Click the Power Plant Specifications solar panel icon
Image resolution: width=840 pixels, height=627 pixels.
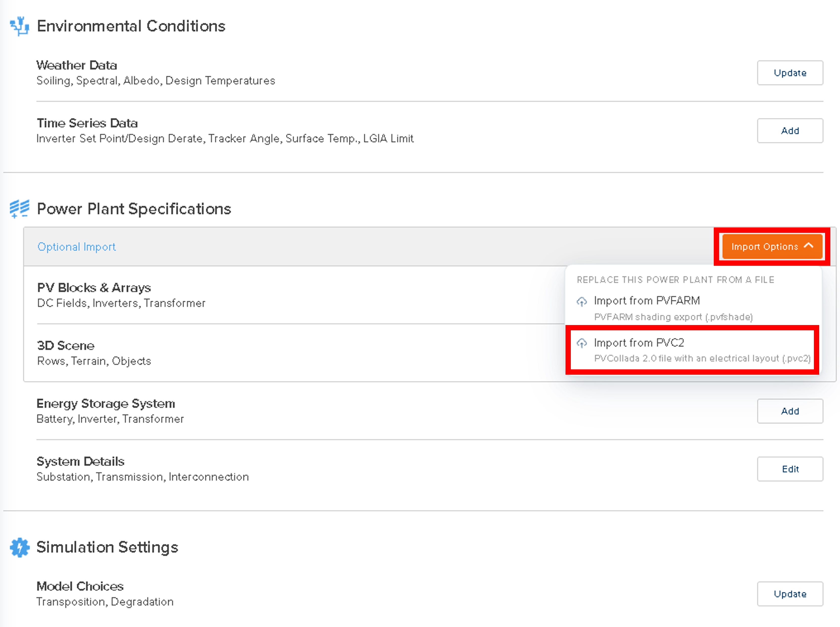19,209
